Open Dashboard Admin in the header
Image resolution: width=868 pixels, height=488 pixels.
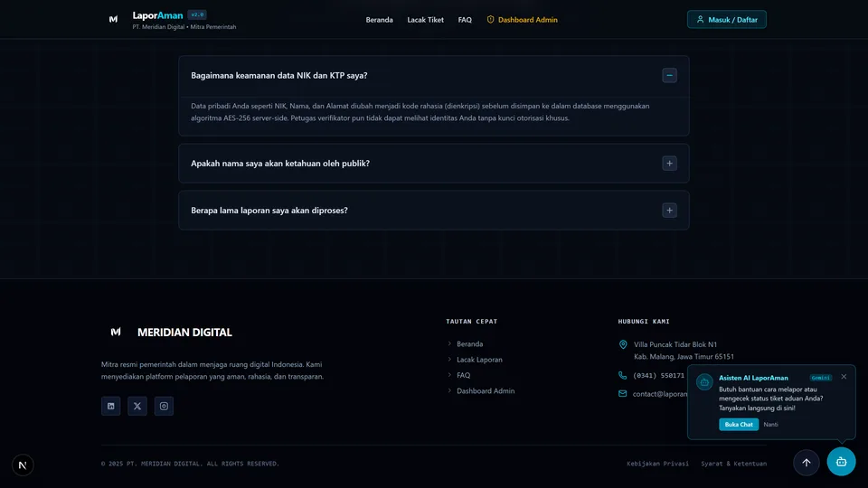point(522,20)
